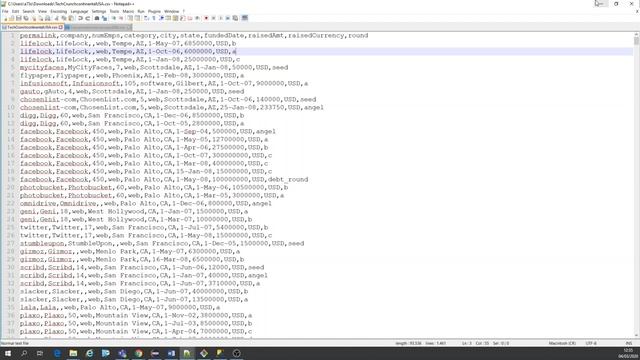Click the taskbar Search magnifier icon
Viewport: 640px width, 360px height.
coord(24,353)
